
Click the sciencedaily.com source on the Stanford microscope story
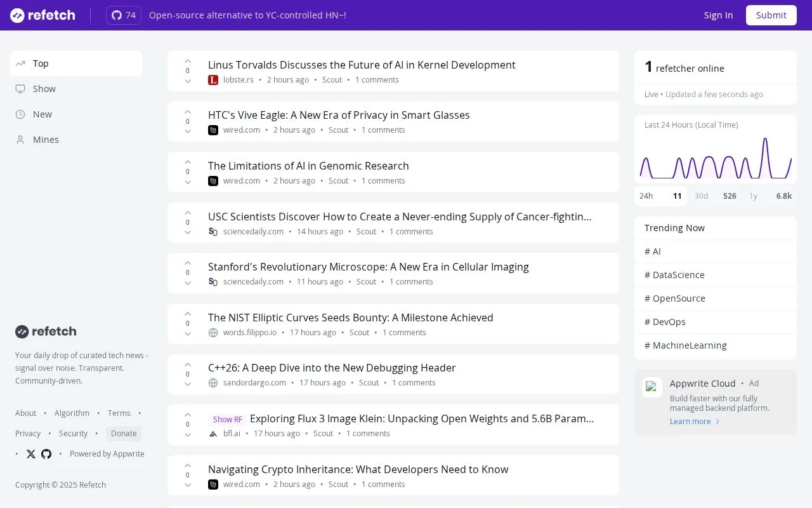(x=253, y=282)
